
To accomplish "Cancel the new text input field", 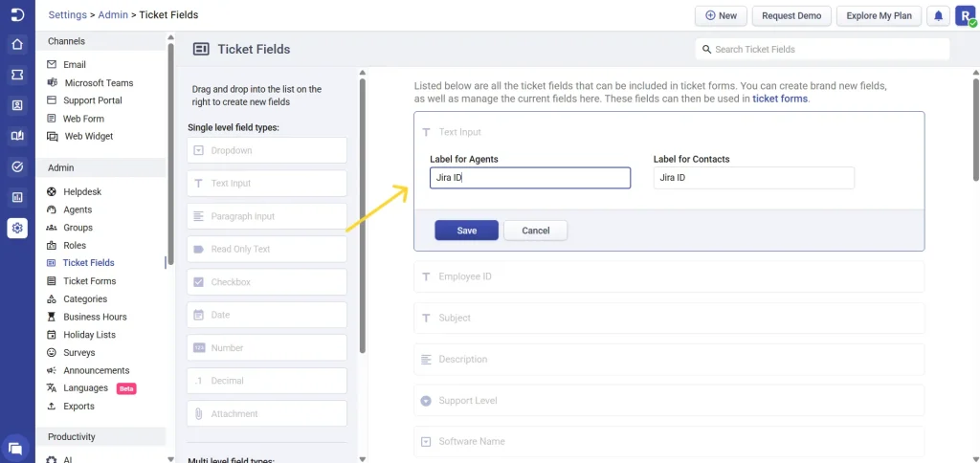I will point(536,231).
